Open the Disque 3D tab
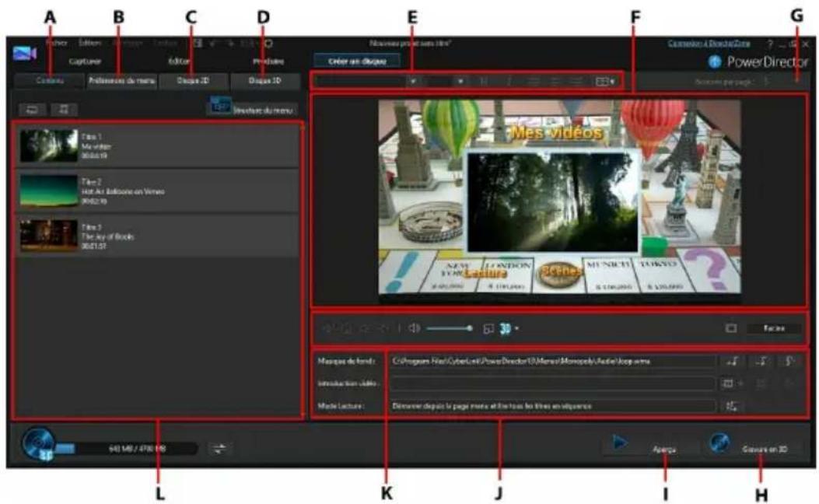 pos(264,81)
